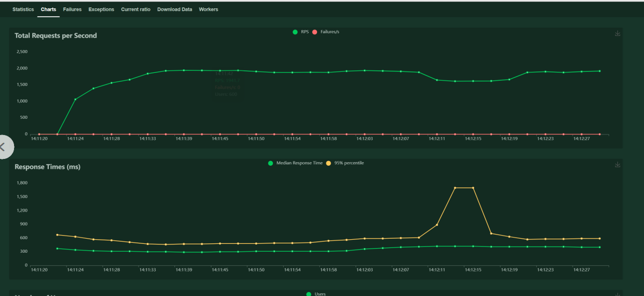Screen dimensions: 644x296
Task: Toggle the 95% percentile legend entry
Action: coord(345,163)
